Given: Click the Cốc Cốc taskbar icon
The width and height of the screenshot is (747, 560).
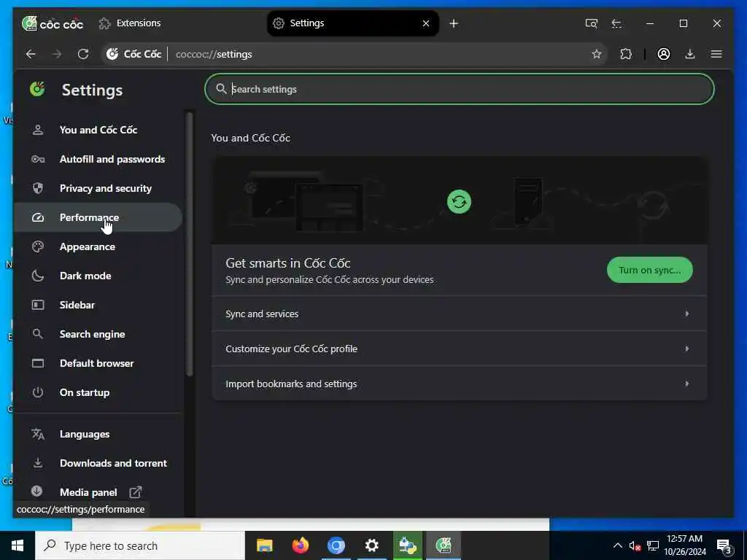Looking at the screenshot, I should [x=444, y=545].
